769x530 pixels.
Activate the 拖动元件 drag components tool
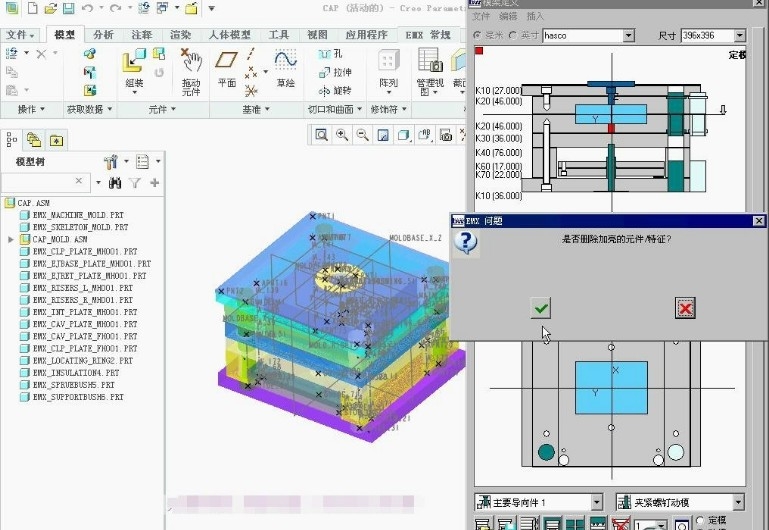tap(191, 72)
